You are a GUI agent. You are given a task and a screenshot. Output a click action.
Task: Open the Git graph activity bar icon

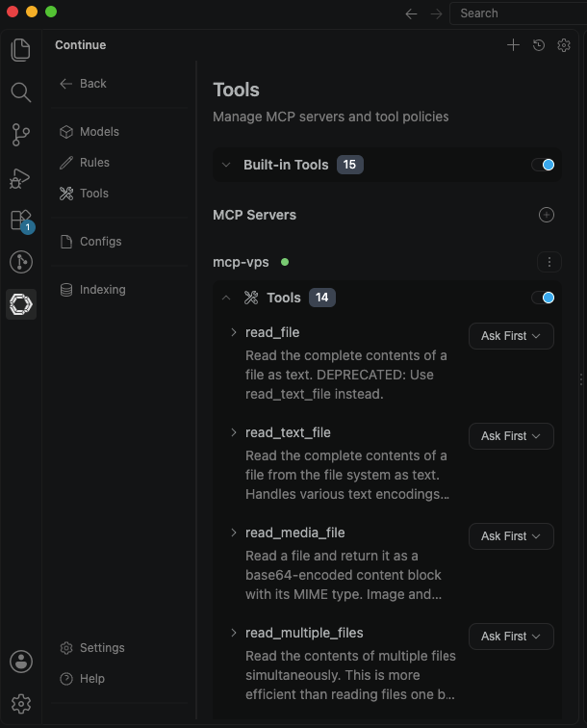pyautogui.click(x=21, y=262)
